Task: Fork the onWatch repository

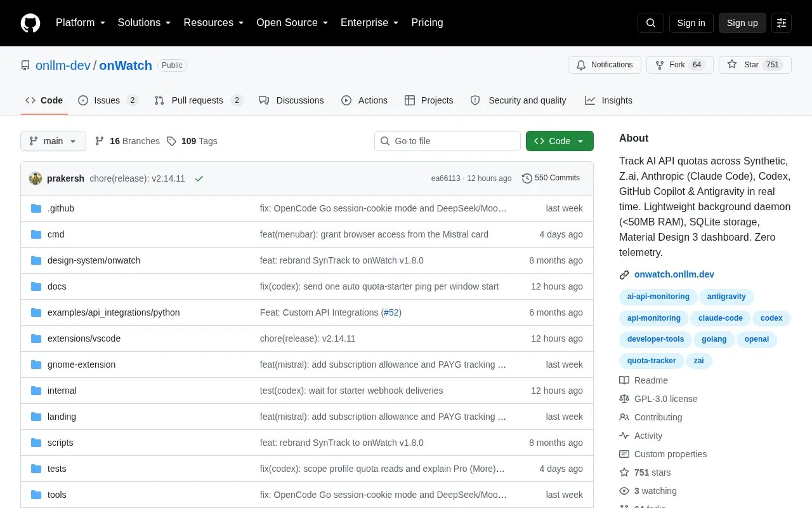Action: [680, 65]
